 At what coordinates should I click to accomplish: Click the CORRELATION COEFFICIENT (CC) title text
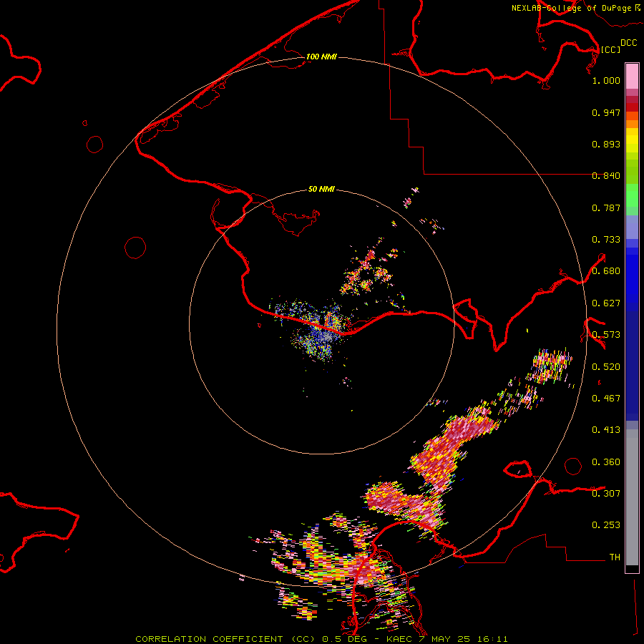pyautogui.click(x=225, y=639)
